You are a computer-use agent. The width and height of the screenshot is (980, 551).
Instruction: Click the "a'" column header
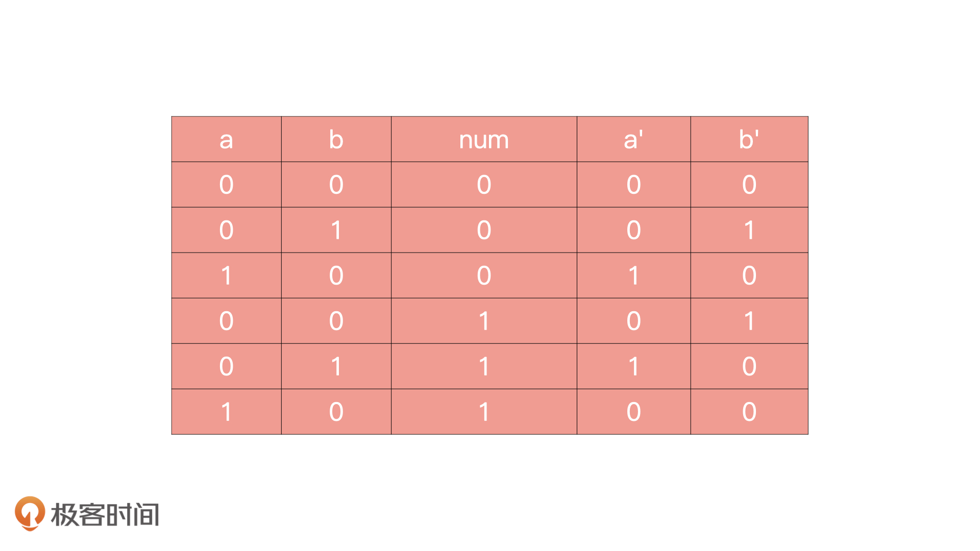pyautogui.click(x=633, y=139)
